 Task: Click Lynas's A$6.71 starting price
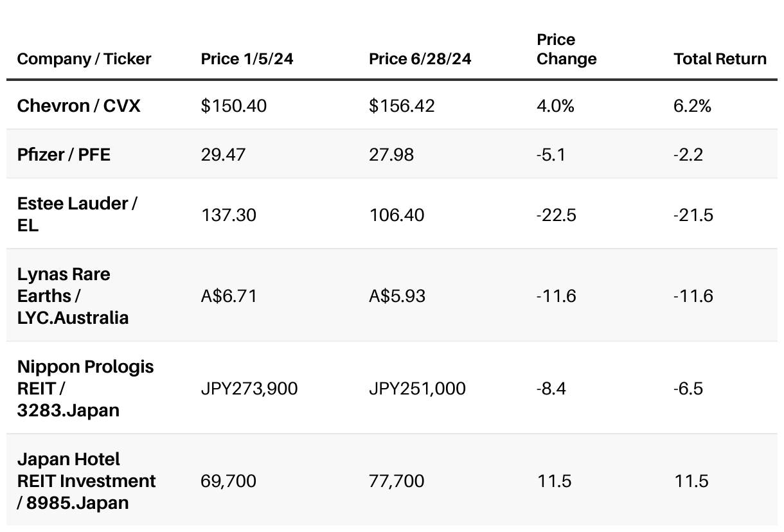click(228, 296)
